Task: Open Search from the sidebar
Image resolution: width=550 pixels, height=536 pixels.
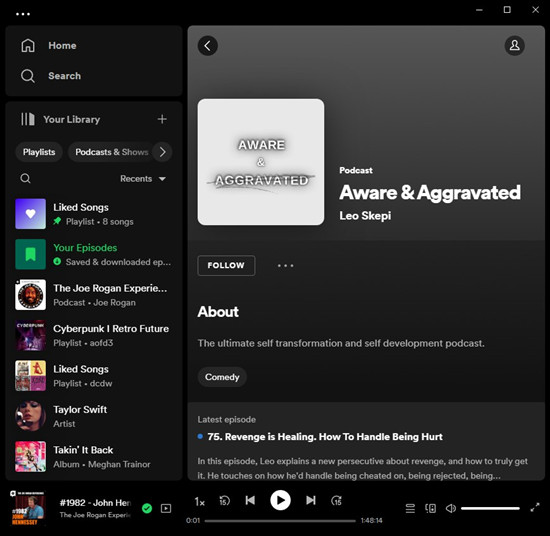Action: click(x=51, y=76)
